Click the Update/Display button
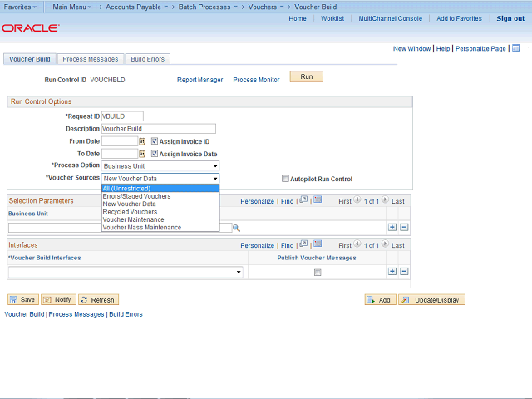 point(431,299)
